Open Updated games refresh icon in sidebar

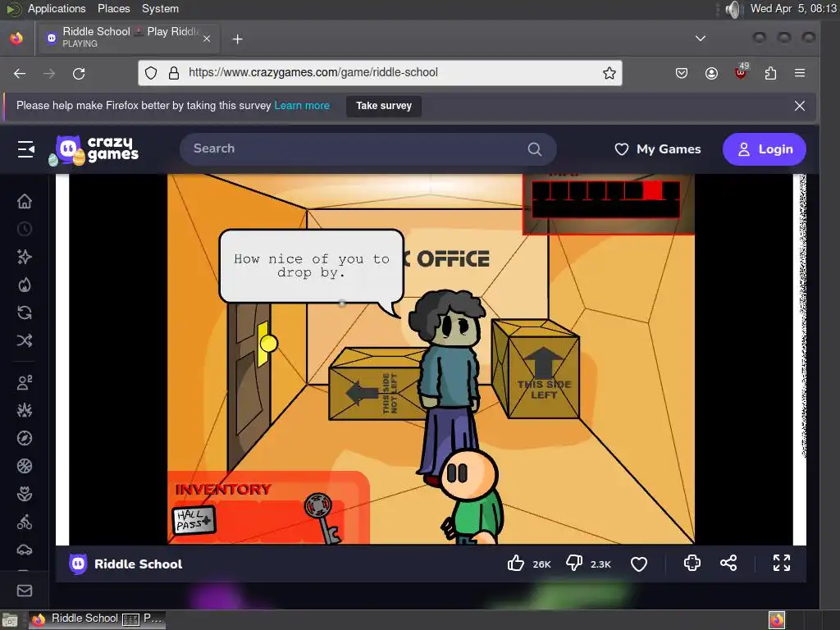click(25, 313)
